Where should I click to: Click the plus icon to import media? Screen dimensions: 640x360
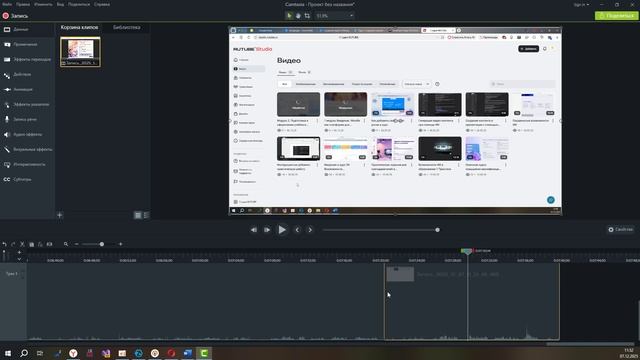click(x=60, y=215)
